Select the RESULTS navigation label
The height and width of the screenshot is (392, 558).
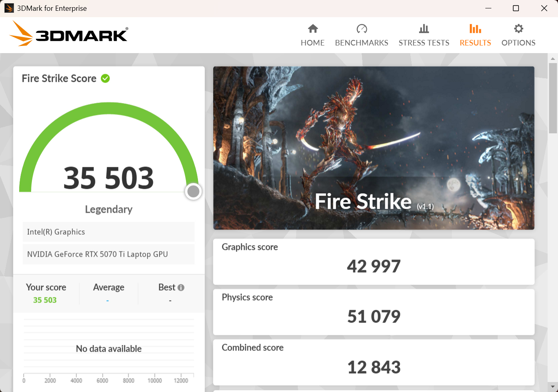475,42
